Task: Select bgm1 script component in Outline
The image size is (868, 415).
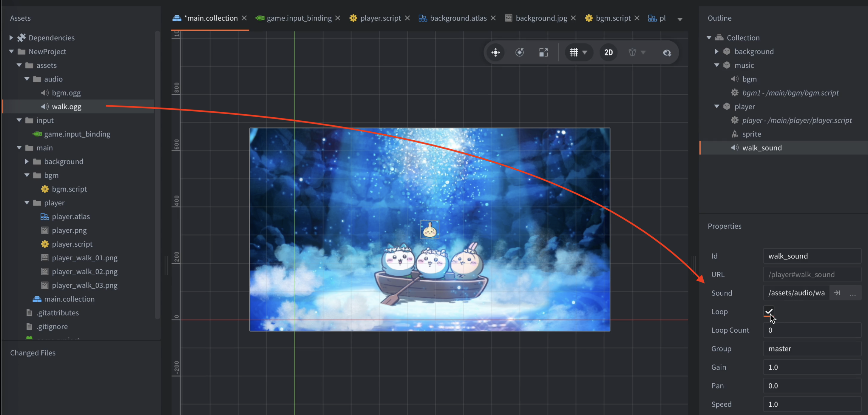Action: pyautogui.click(x=784, y=93)
